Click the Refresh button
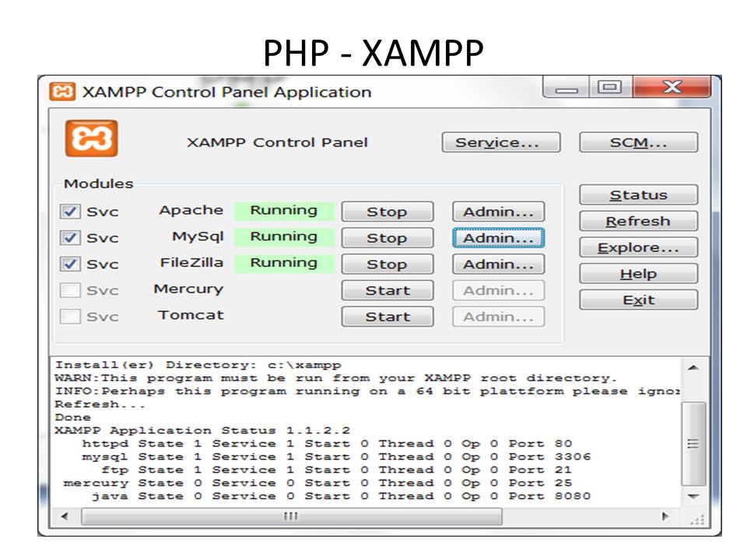Viewport: 747px width, 560px height. click(638, 221)
